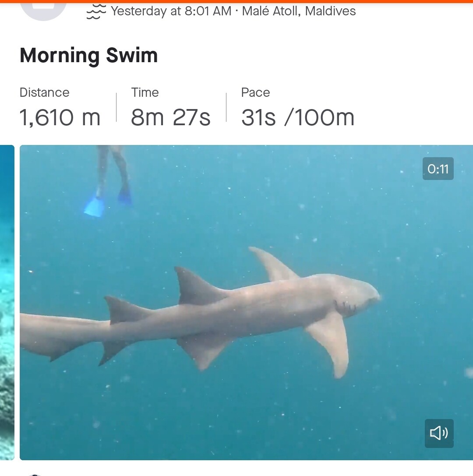Screen dimensions: 473x476
Task: Click the 0:11 video duration badge
Action: point(438,169)
